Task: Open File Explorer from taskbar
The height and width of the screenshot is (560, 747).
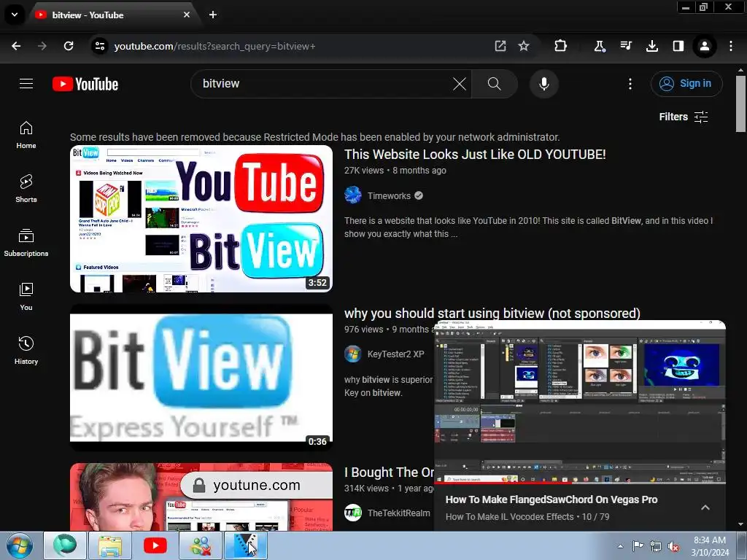Action: click(110, 545)
